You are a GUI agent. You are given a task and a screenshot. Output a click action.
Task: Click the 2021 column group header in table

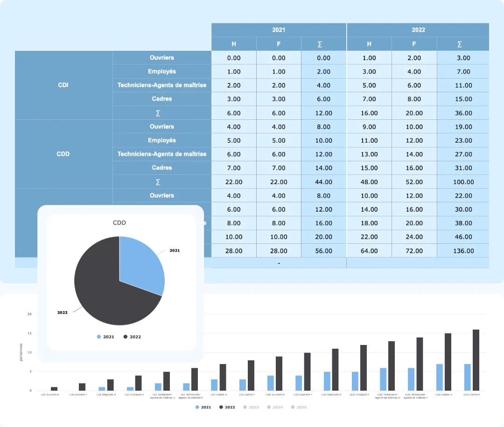tap(279, 30)
